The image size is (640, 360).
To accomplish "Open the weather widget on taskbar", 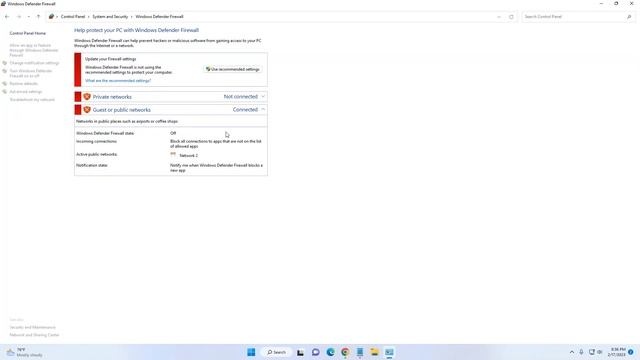I will 24,352.
